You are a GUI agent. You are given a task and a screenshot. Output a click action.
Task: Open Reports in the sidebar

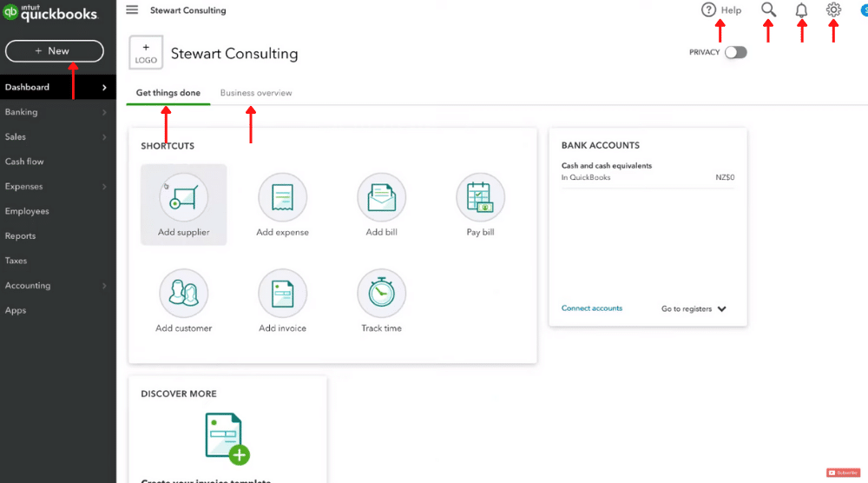click(58, 236)
